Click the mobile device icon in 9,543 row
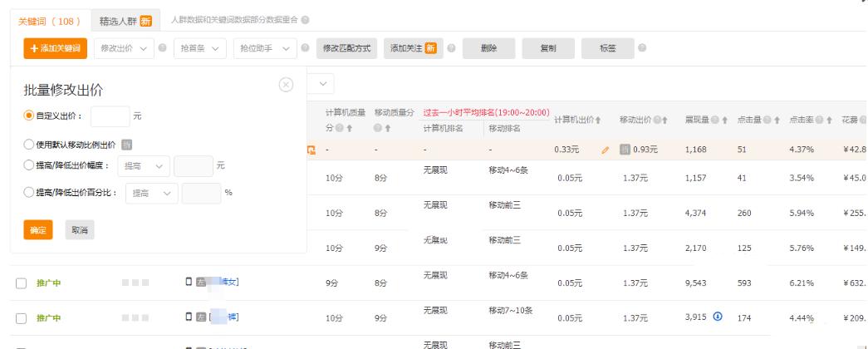 pyautogui.click(x=189, y=282)
